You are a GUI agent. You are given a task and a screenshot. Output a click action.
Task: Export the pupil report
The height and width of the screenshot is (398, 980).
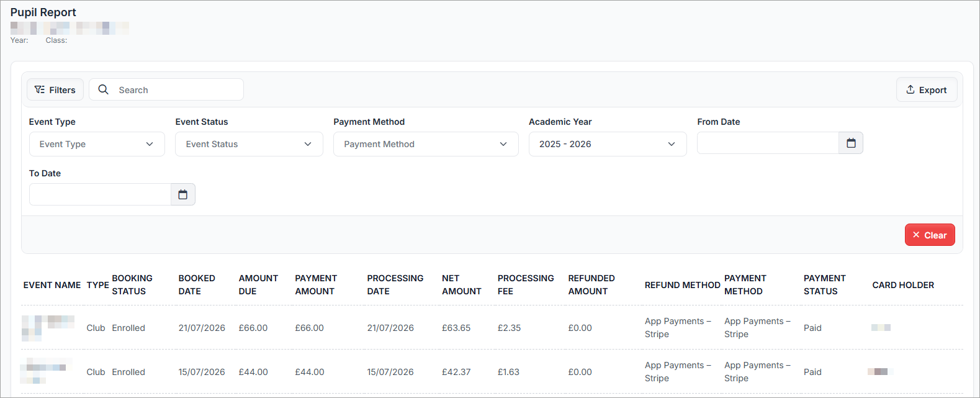click(927, 89)
